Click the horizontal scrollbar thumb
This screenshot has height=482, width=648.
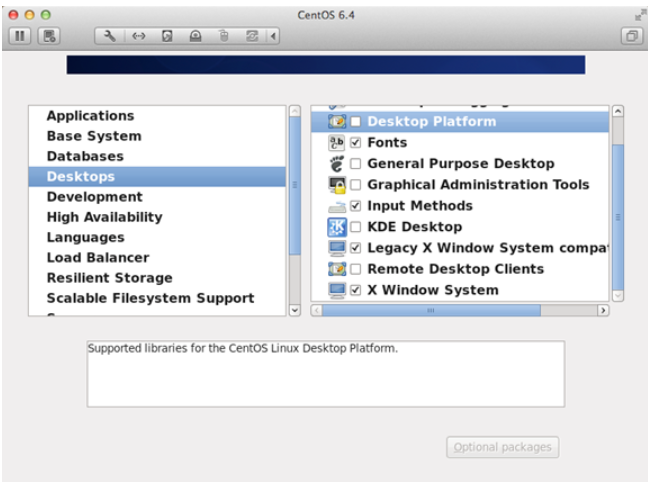pos(431,310)
